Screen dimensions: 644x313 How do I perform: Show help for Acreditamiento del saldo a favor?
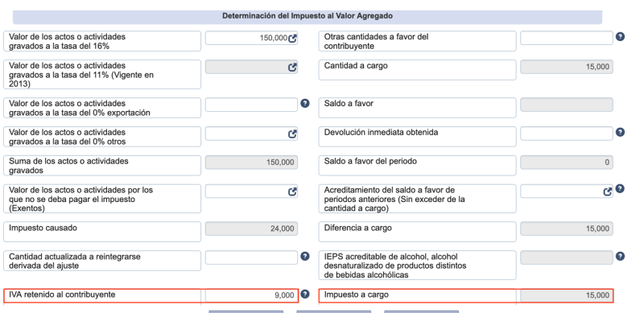click(x=620, y=188)
